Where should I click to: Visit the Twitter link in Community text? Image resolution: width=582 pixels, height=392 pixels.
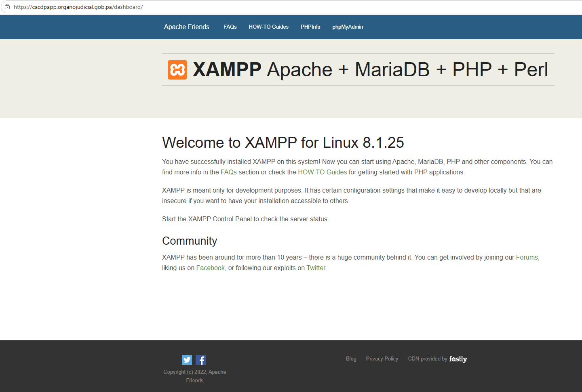coord(316,268)
